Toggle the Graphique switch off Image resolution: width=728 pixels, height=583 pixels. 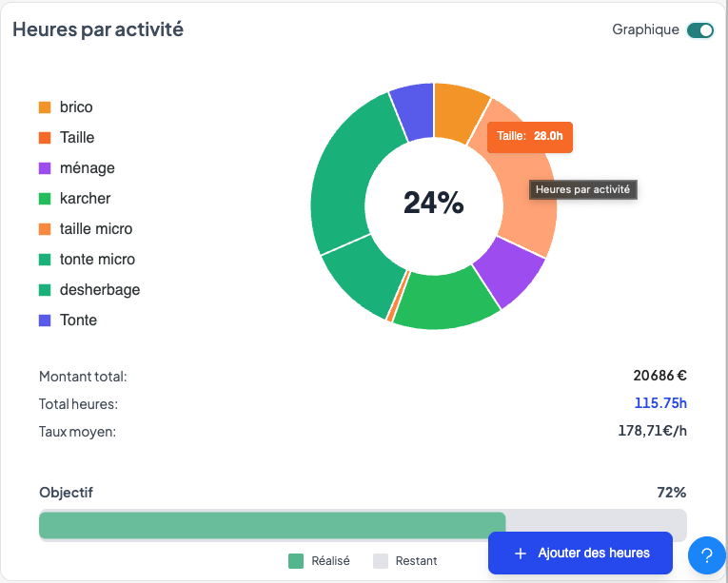(699, 29)
